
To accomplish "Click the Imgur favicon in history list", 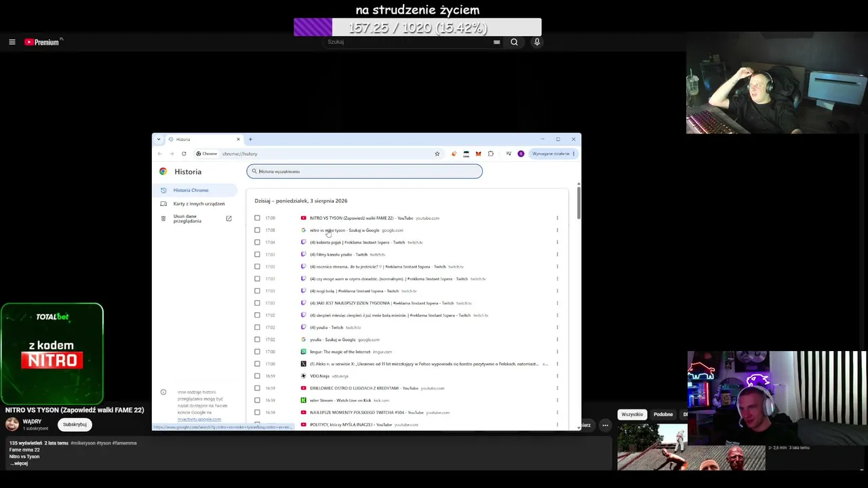I will pyautogui.click(x=303, y=352).
